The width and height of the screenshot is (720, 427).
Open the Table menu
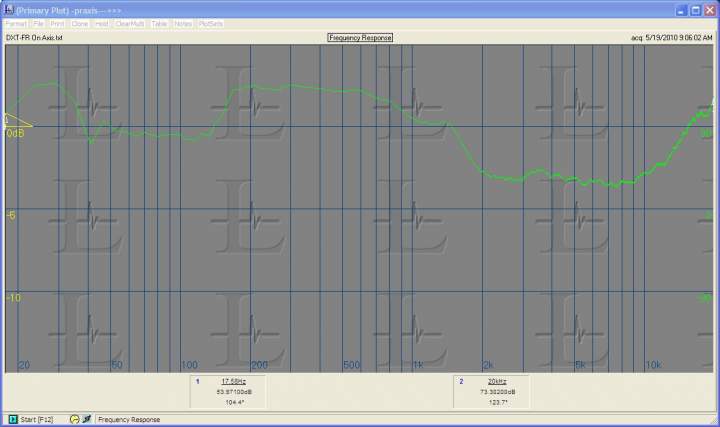tap(159, 23)
